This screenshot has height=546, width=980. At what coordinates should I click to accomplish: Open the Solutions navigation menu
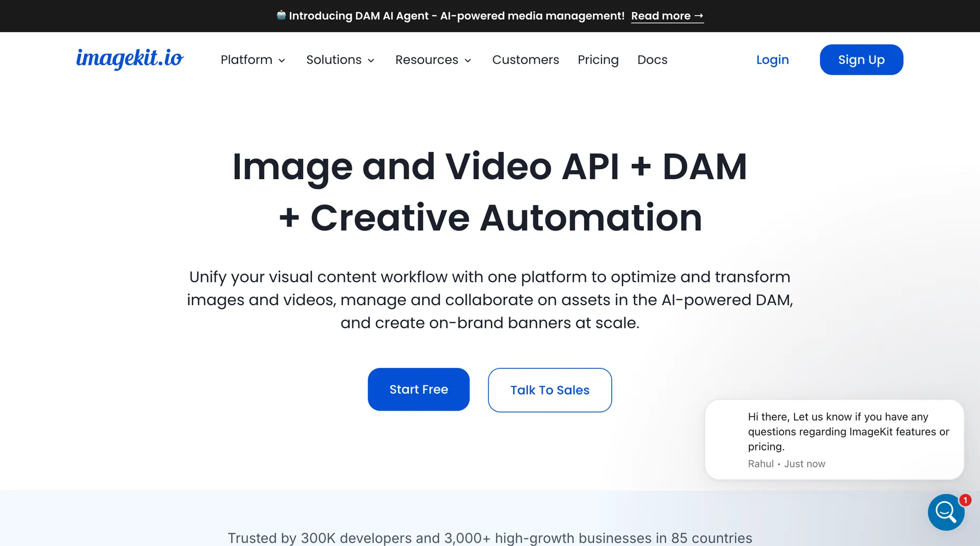pos(340,60)
